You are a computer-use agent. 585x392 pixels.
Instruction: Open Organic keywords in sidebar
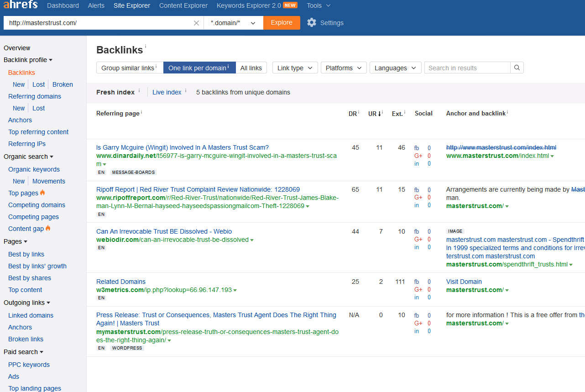pos(34,169)
